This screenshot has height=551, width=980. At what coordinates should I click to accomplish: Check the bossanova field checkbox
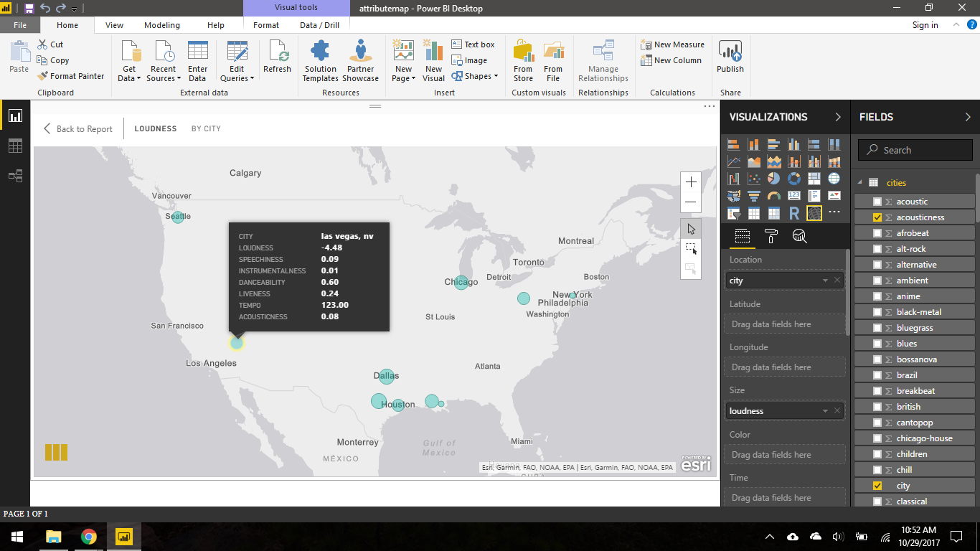[877, 359]
